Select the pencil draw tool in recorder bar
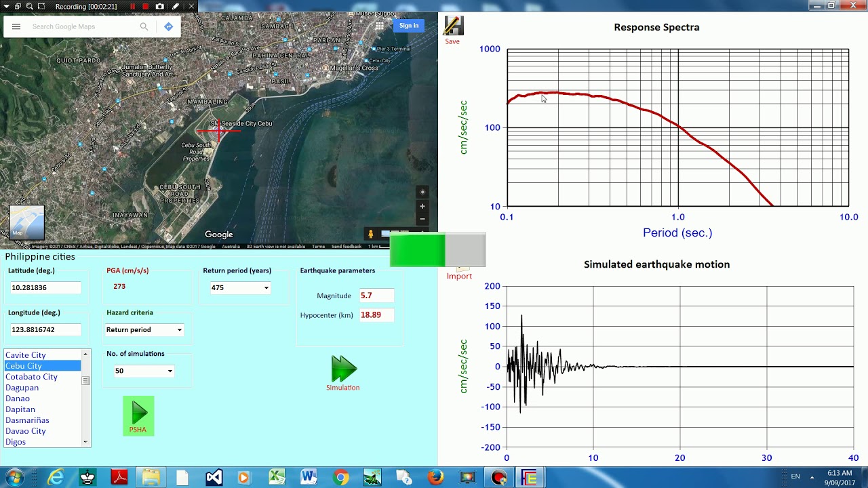The height and width of the screenshot is (488, 868). pyautogui.click(x=176, y=6)
